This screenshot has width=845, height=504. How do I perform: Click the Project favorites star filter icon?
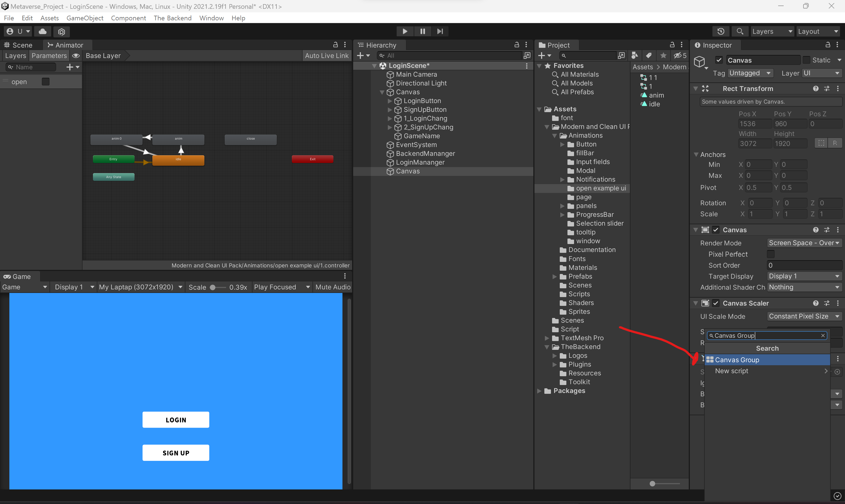pos(663,55)
